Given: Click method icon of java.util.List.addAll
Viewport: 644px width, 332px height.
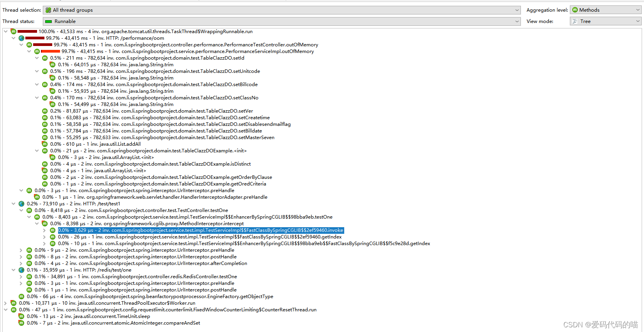Looking at the screenshot, I should pos(44,144).
